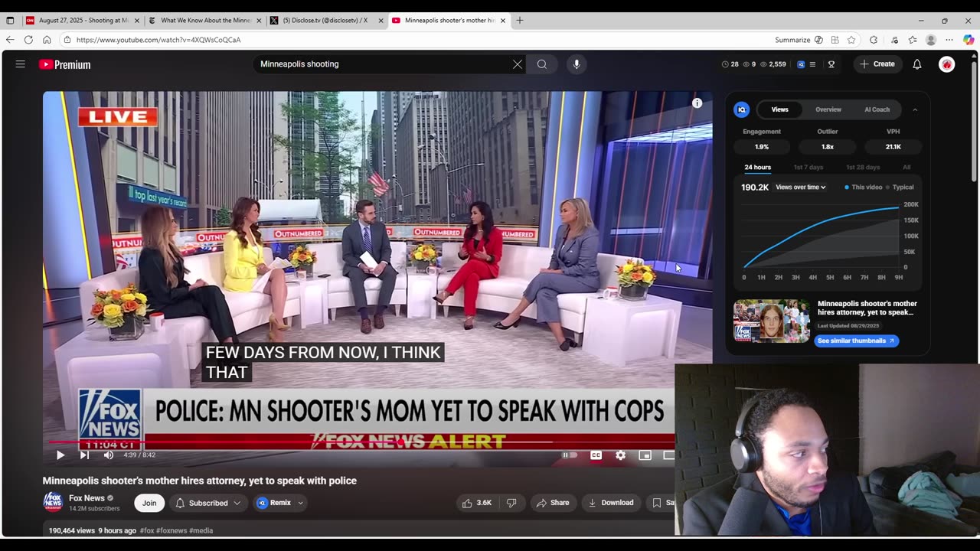Skip to next video

pyautogui.click(x=84, y=455)
